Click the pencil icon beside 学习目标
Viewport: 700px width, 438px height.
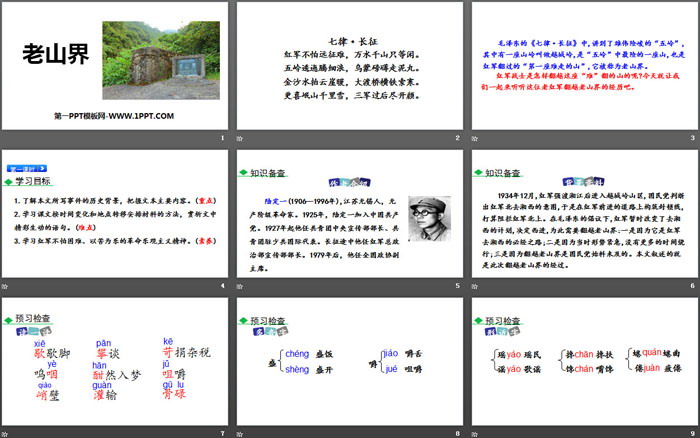8,183
